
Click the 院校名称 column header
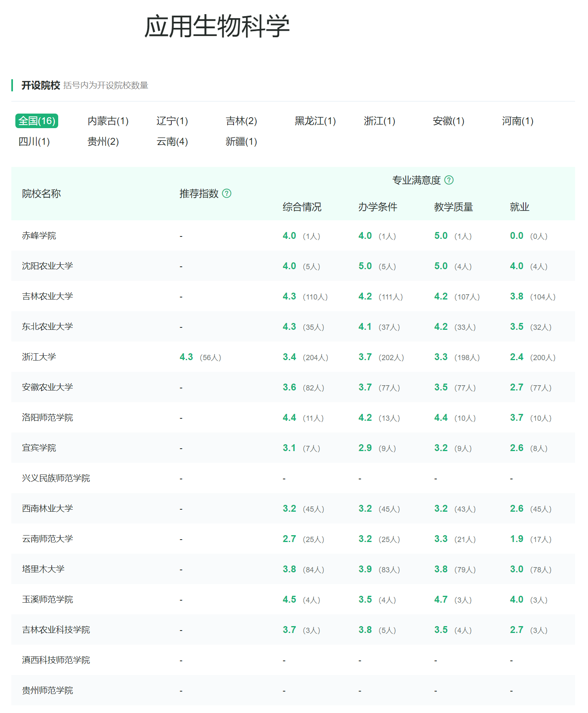pyautogui.click(x=41, y=194)
